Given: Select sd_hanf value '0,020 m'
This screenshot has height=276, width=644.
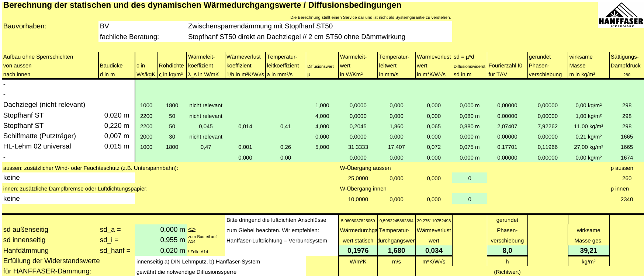Looking at the screenshot, I should click(173, 251).
